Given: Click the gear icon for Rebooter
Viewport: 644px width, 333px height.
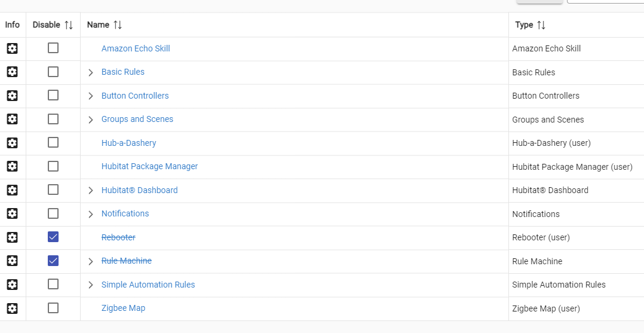Looking at the screenshot, I should (x=12, y=237).
